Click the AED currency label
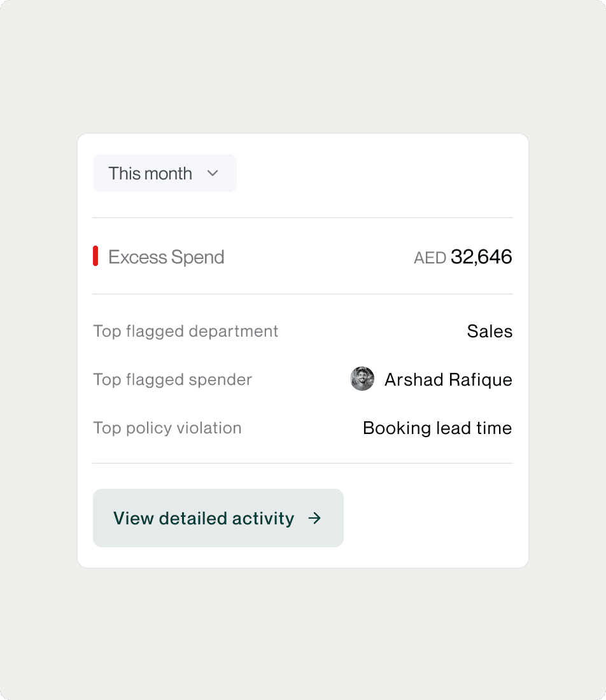606x700 pixels. coord(430,258)
